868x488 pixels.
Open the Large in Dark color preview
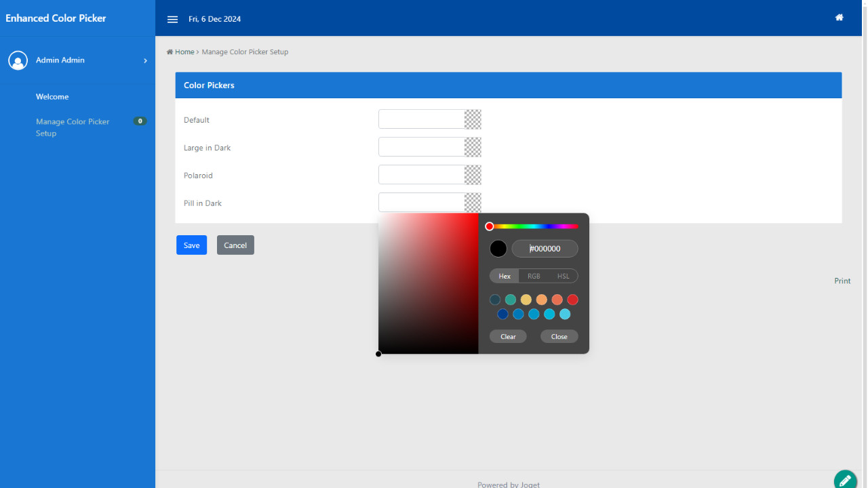[x=473, y=147]
